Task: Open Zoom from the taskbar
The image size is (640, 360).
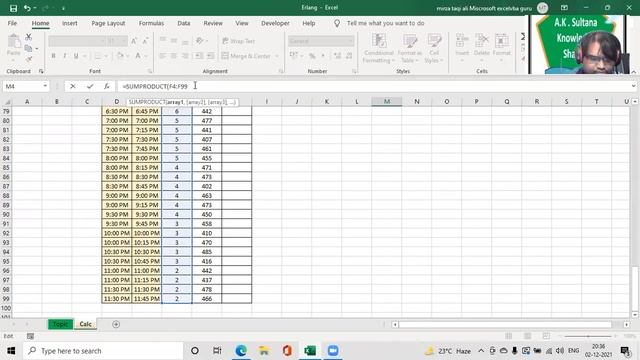Action: 333,351
